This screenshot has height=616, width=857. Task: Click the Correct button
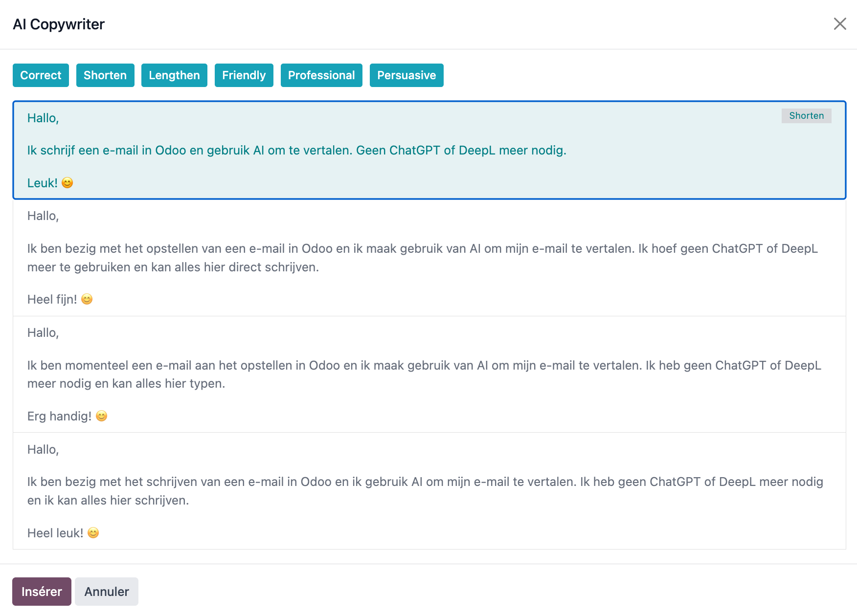coord(41,75)
